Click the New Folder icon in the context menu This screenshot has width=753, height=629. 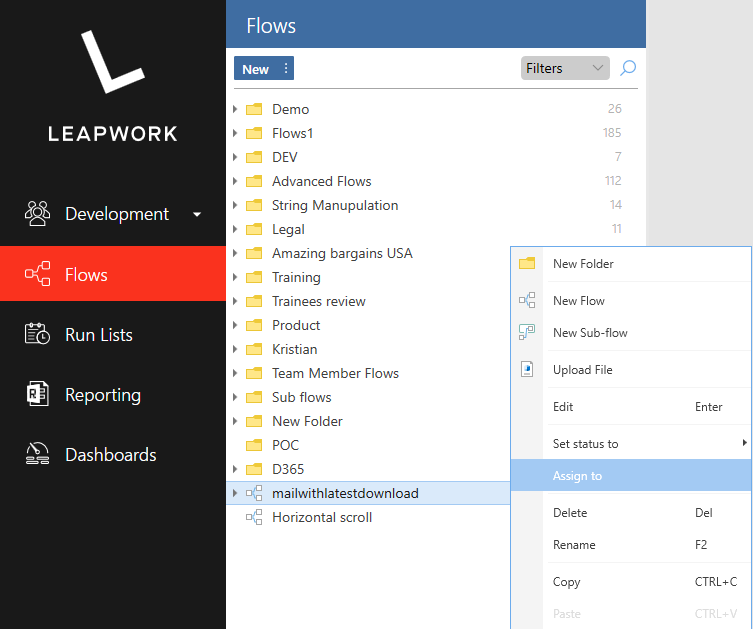click(527, 263)
